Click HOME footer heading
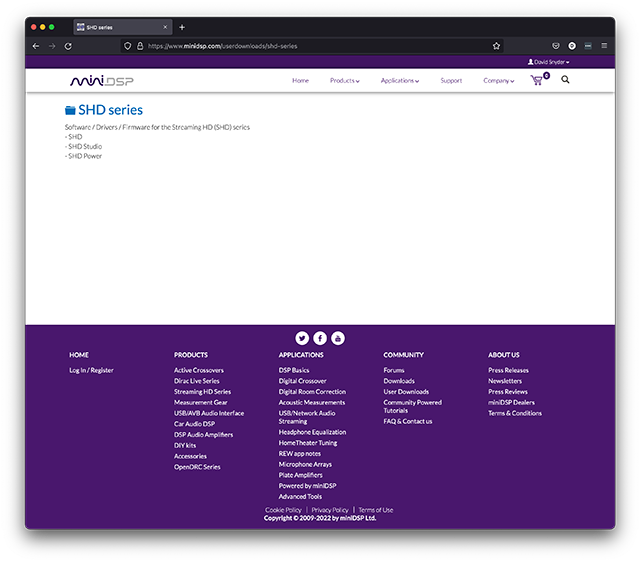640x562 pixels. pos(79,355)
